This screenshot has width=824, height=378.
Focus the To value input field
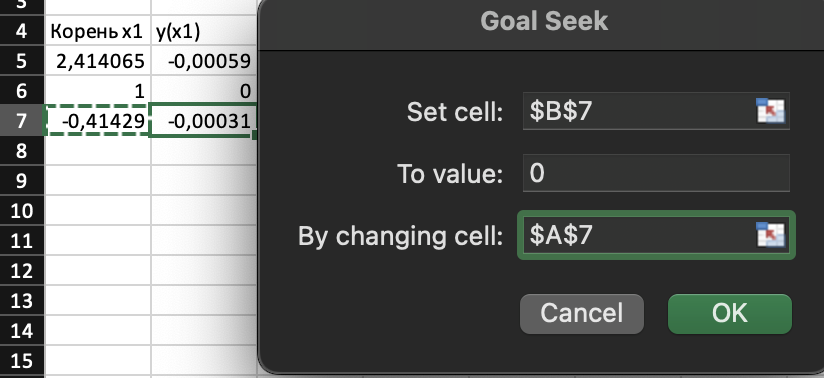pyautogui.click(x=656, y=173)
